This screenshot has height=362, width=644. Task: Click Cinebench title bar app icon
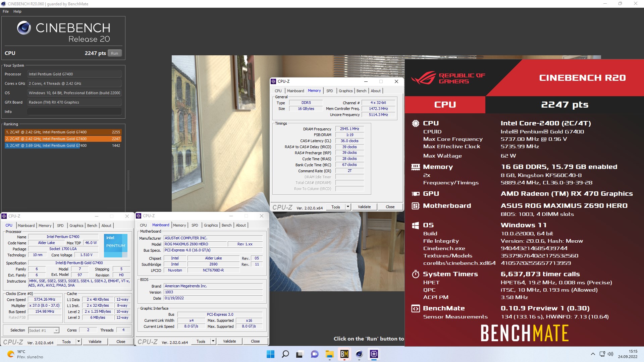(x=4, y=4)
